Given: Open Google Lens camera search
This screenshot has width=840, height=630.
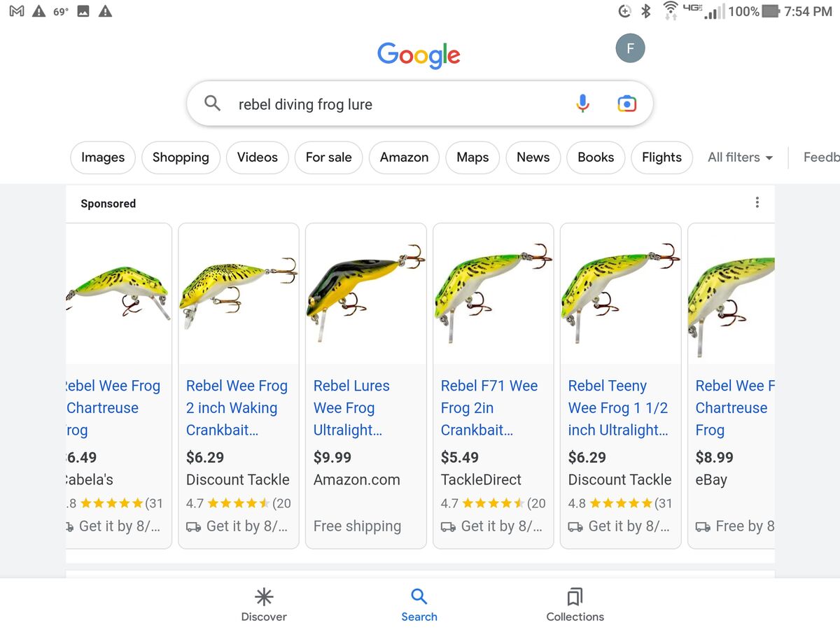Looking at the screenshot, I should (x=626, y=104).
